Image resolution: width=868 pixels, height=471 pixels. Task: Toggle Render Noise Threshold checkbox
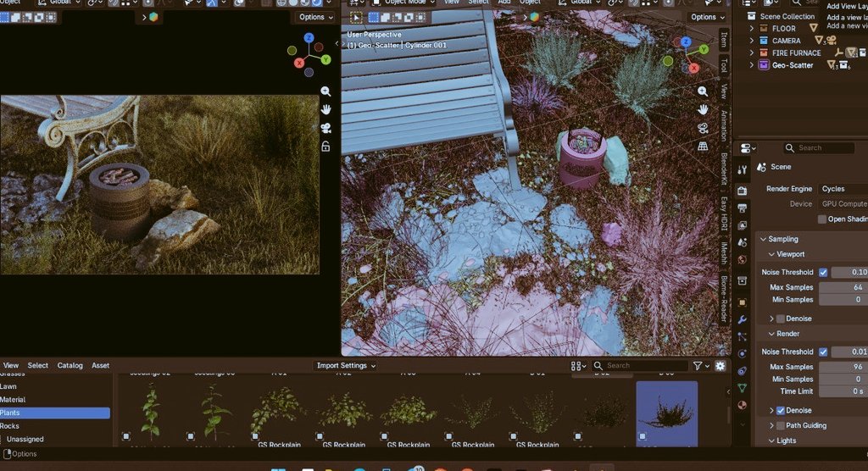point(823,352)
